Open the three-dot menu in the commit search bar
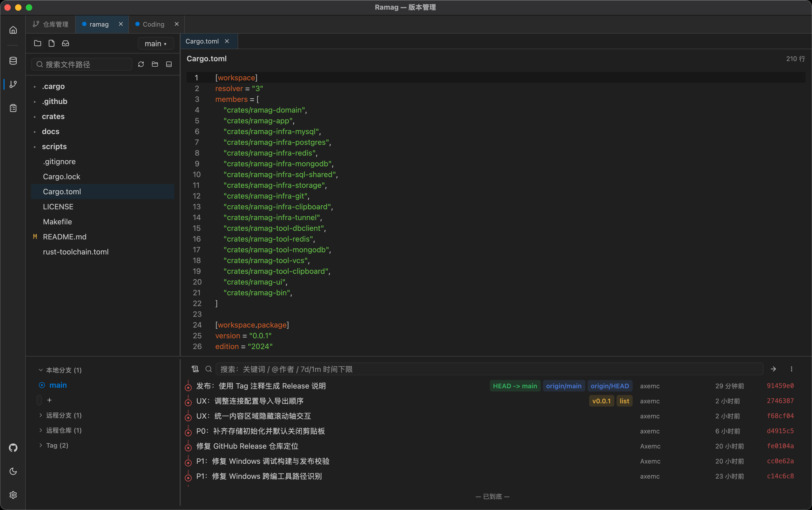The width and height of the screenshot is (812, 510). pos(791,369)
